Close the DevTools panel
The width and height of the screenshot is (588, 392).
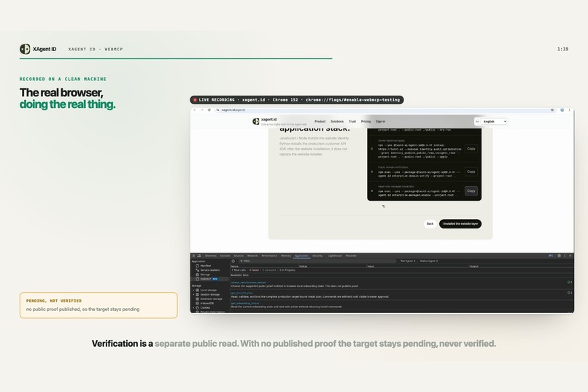pos(570,255)
